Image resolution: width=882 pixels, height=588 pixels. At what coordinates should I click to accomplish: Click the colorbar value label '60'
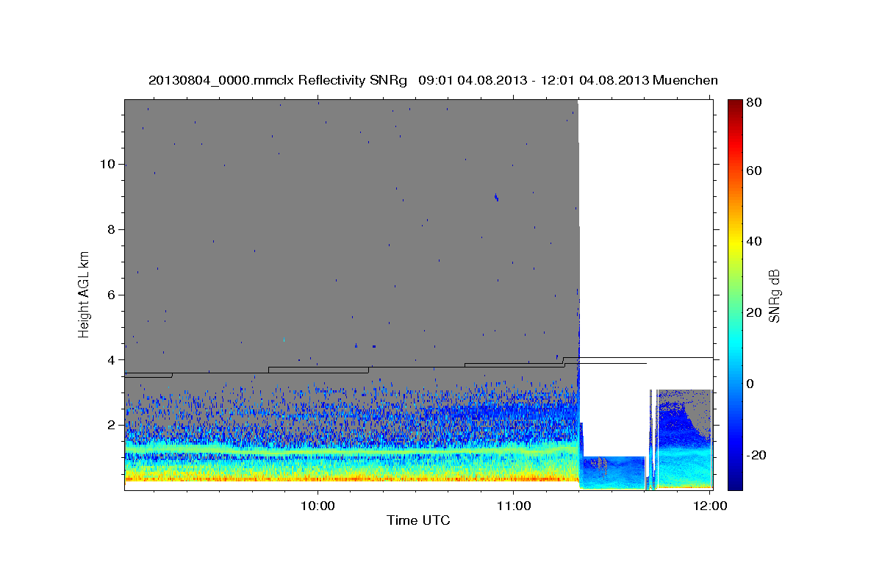753,171
